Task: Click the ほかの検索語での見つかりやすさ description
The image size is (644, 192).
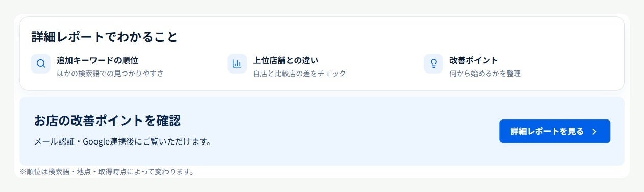Action: coord(110,74)
